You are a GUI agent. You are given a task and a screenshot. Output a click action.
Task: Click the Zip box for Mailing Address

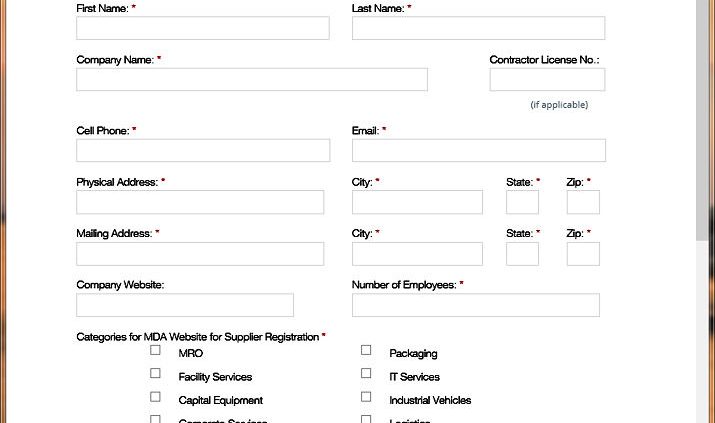point(583,254)
